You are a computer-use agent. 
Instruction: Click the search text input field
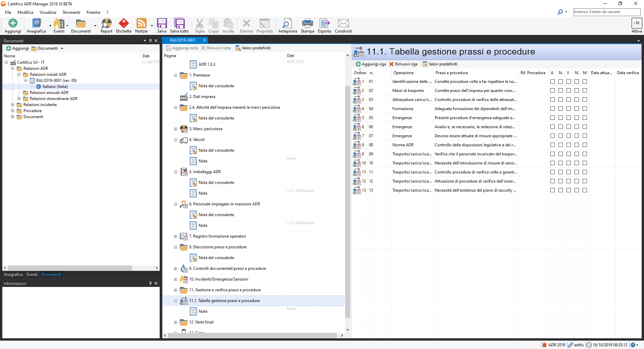tap(606, 12)
